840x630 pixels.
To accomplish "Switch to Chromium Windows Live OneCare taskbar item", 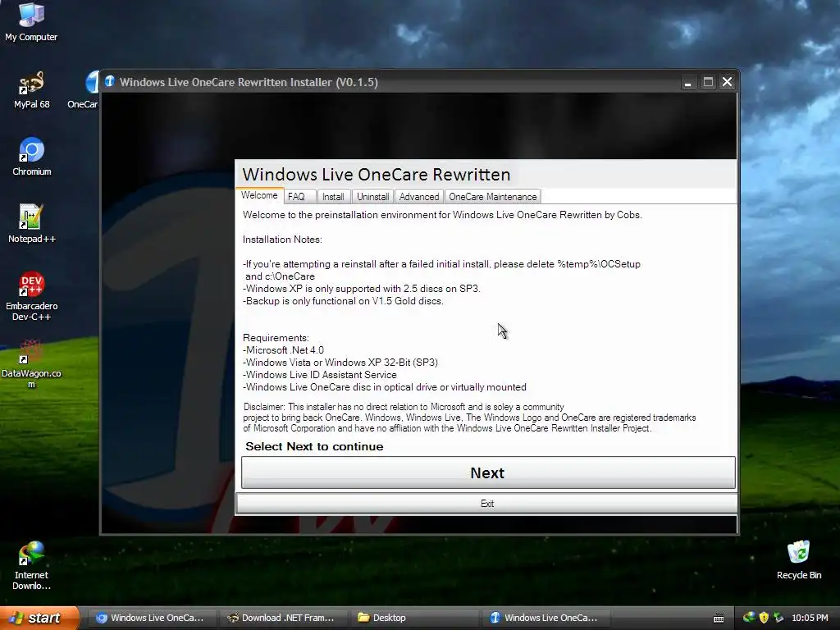I will [x=151, y=618].
